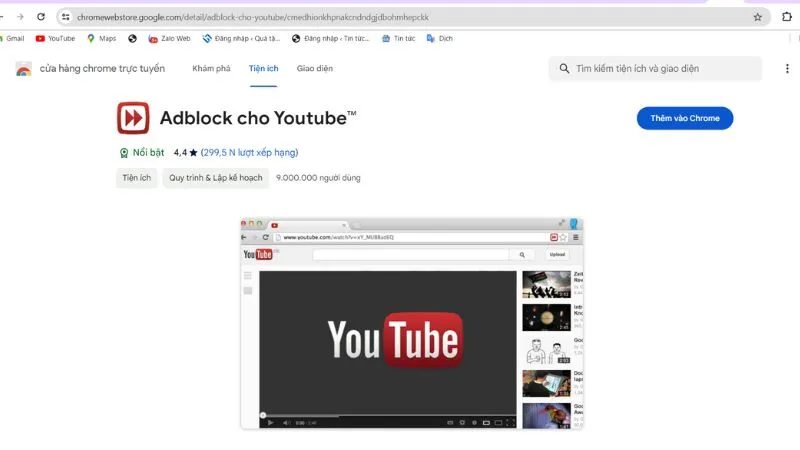The width and height of the screenshot is (800, 450).
Task: Open the YouTube bookmark
Action: [55, 38]
